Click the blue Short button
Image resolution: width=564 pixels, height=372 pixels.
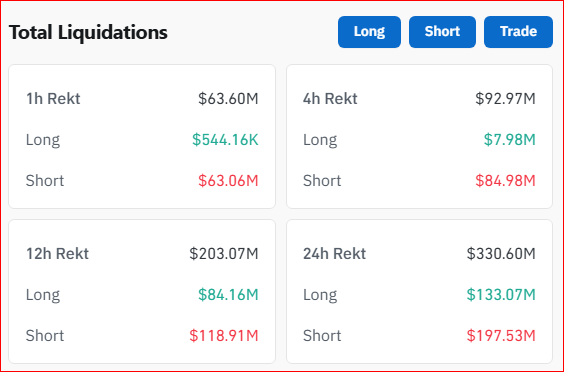click(442, 32)
